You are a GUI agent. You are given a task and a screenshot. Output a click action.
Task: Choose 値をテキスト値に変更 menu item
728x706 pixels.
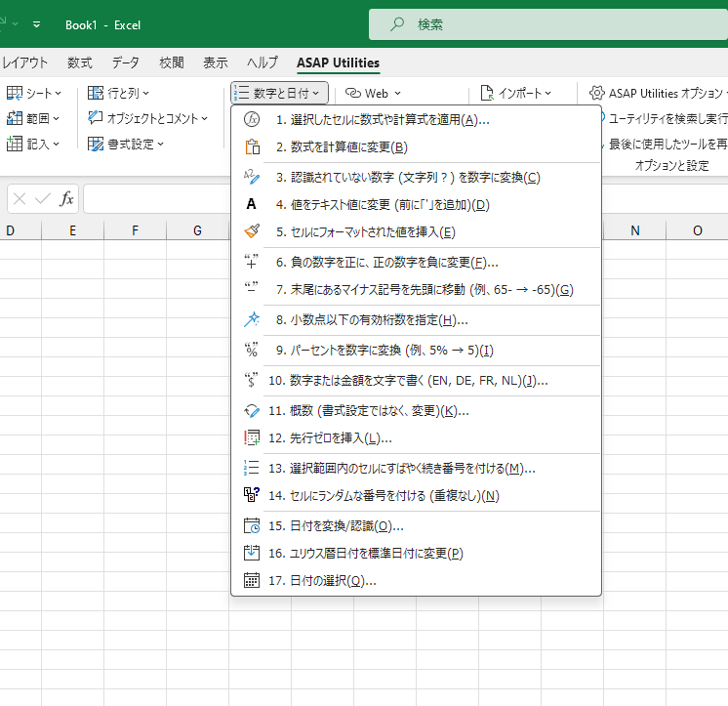(x=416, y=204)
